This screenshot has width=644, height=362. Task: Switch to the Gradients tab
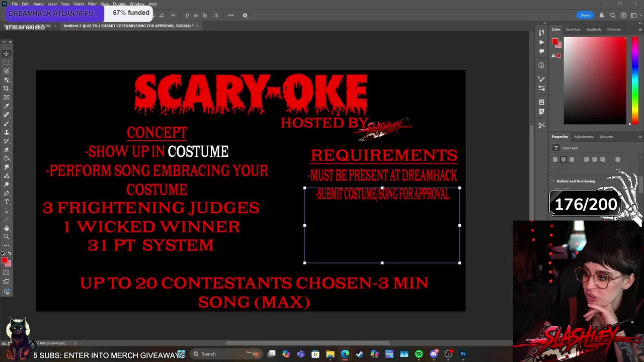point(594,29)
